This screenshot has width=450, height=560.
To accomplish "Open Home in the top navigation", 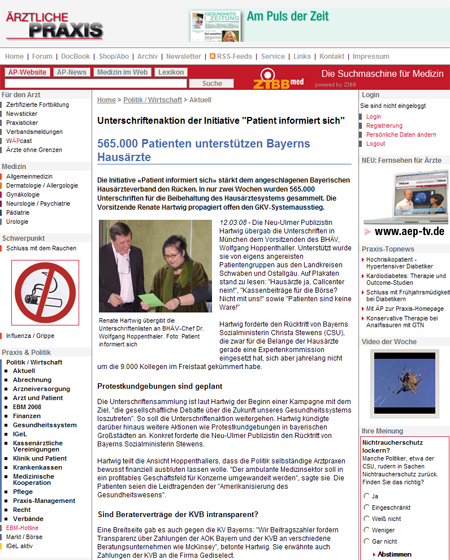I will tap(14, 56).
